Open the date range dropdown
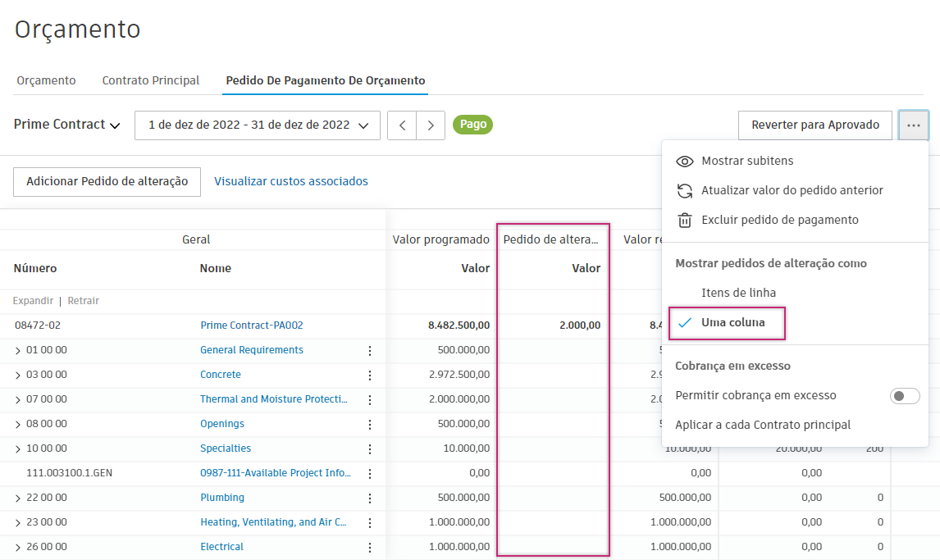This screenshot has width=940, height=560. pyautogui.click(x=258, y=125)
